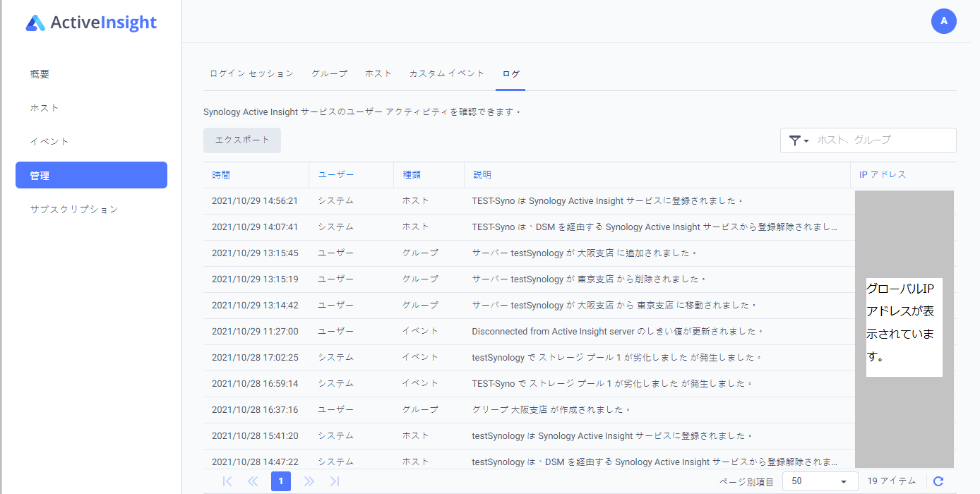The width and height of the screenshot is (980, 494).
Task: Click the description about 大阪支店 に追加されました
Action: tap(585, 253)
